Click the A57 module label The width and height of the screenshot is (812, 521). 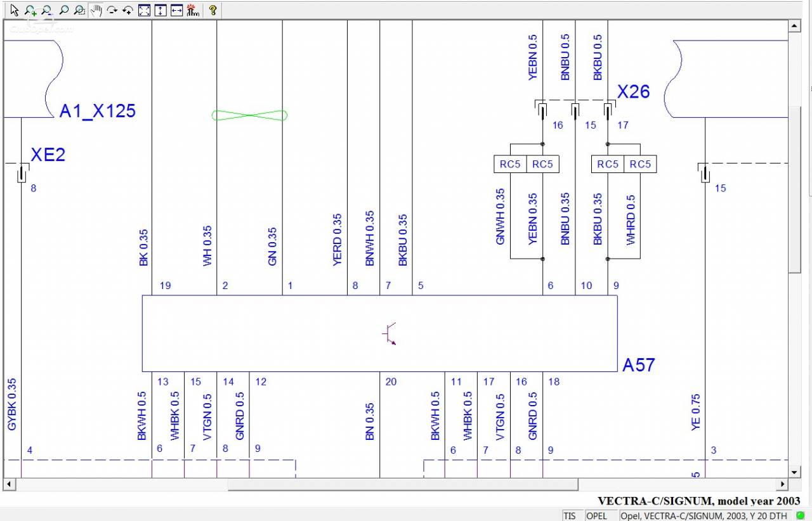pyautogui.click(x=639, y=365)
